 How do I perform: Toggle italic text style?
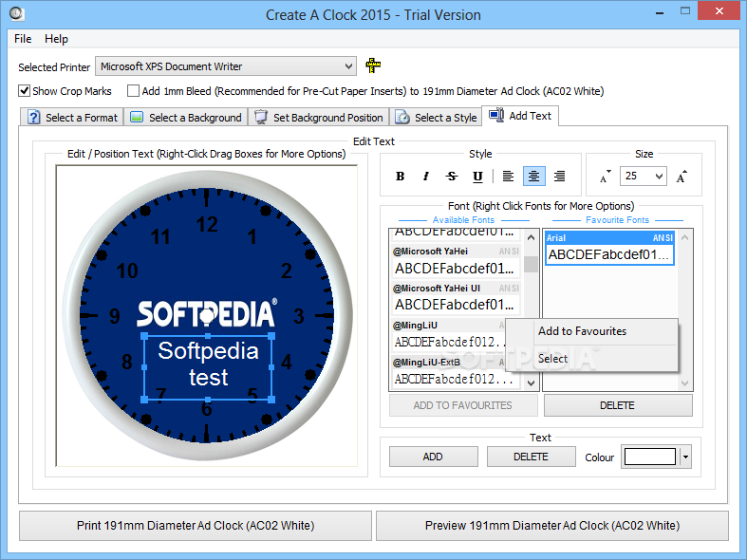[426, 177]
